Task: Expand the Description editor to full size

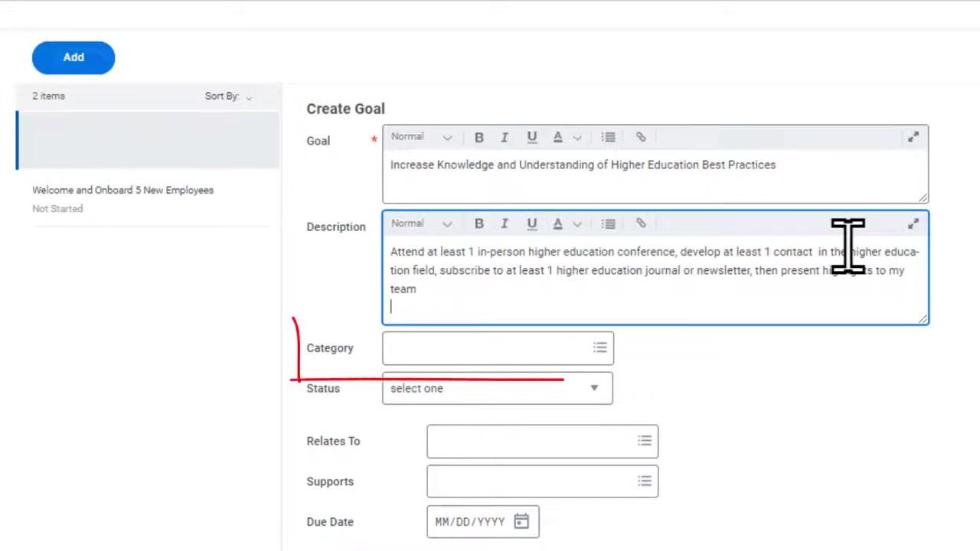Action: (913, 224)
